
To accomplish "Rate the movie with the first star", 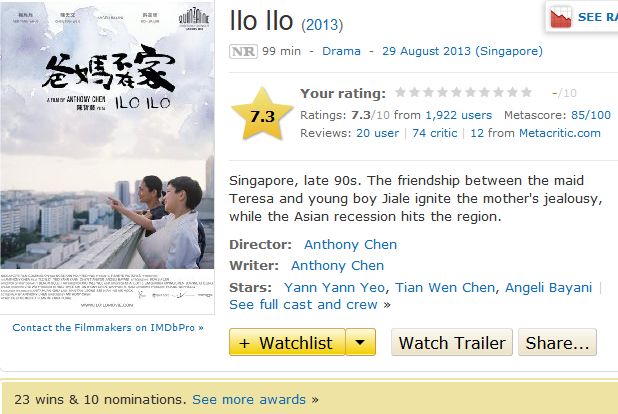I will 401,93.
